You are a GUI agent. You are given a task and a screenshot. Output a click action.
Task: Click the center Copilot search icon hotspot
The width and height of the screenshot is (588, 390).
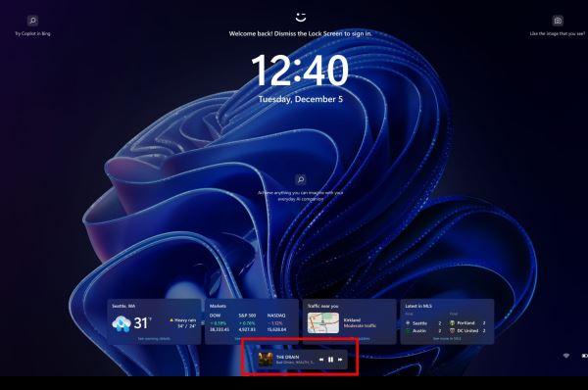301,179
